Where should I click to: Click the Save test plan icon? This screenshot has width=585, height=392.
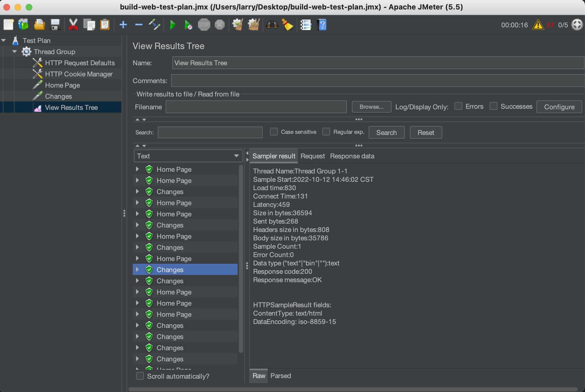[x=55, y=25]
